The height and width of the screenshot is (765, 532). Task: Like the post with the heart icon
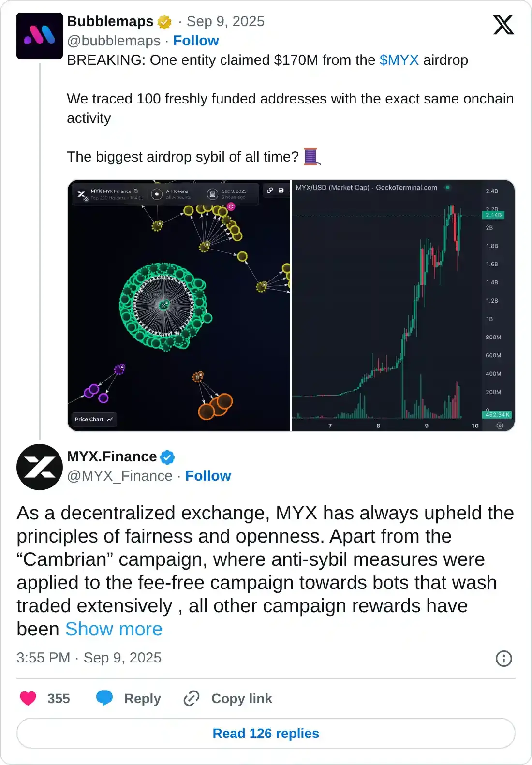coord(28,698)
